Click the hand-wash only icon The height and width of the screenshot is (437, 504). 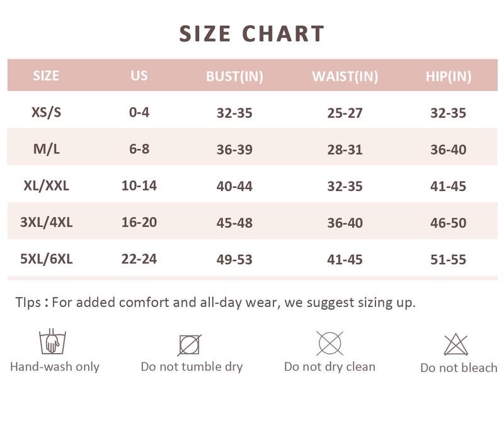[x=53, y=341]
